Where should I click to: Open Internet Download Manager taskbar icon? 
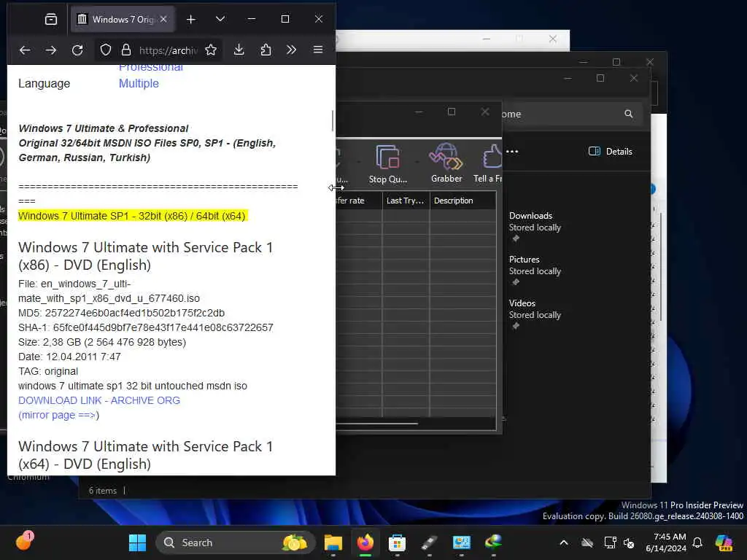pos(494,542)
